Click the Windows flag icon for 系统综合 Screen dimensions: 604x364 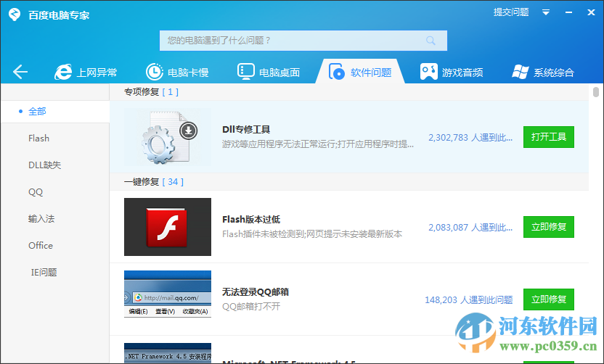(520, 72)
